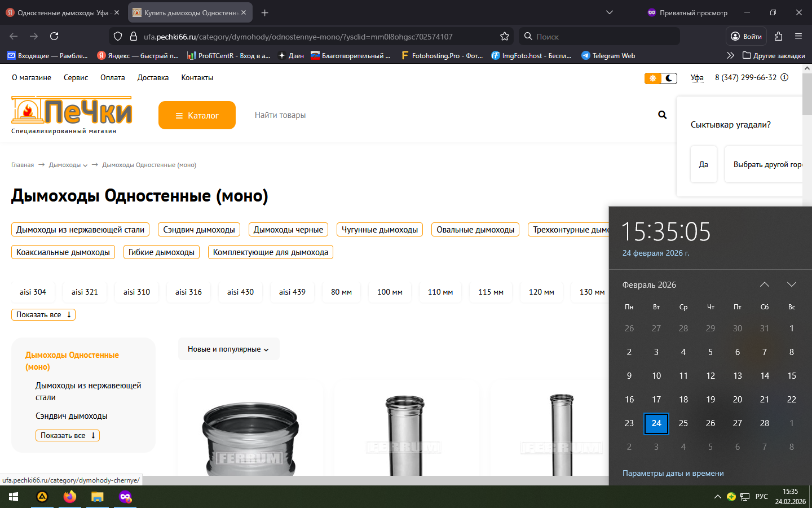Go to next month in calendar

[x=792, y=284]
